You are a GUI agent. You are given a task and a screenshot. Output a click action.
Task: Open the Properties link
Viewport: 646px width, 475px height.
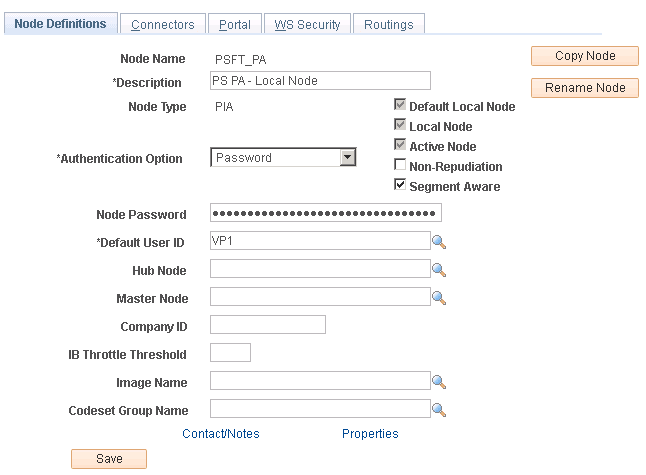coord(370,433)
